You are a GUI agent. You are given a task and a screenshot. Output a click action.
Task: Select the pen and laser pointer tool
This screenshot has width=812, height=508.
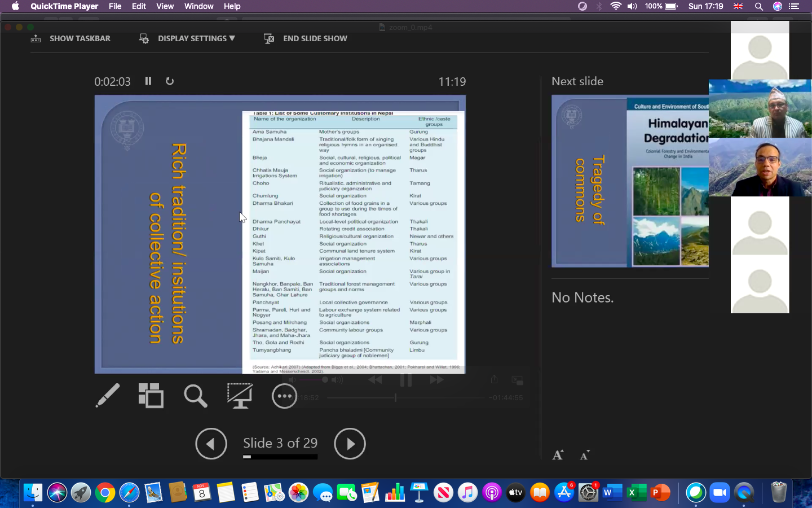coord(107,396)
